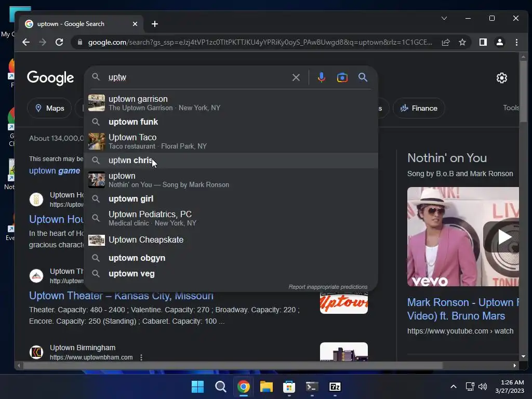Open Windows Start menu
The height and width of the screenshot is (399, 532).
pyautogui.click(x=197, y=387)
